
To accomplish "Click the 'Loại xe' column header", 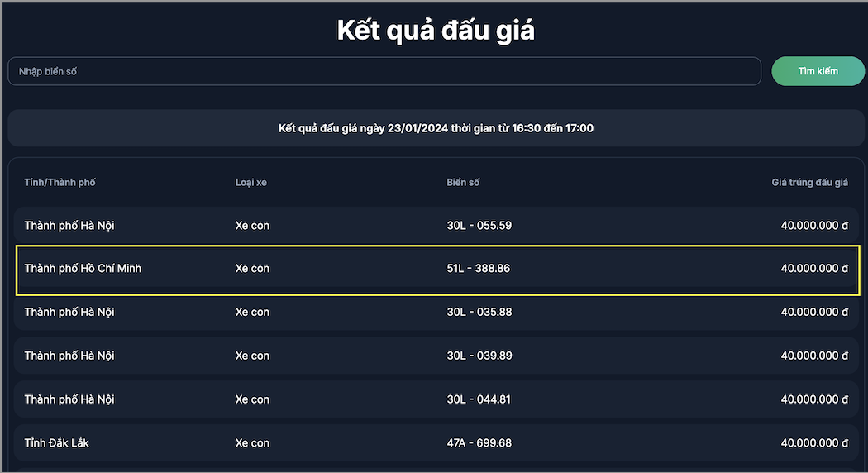I will click(x=251, y=182).
